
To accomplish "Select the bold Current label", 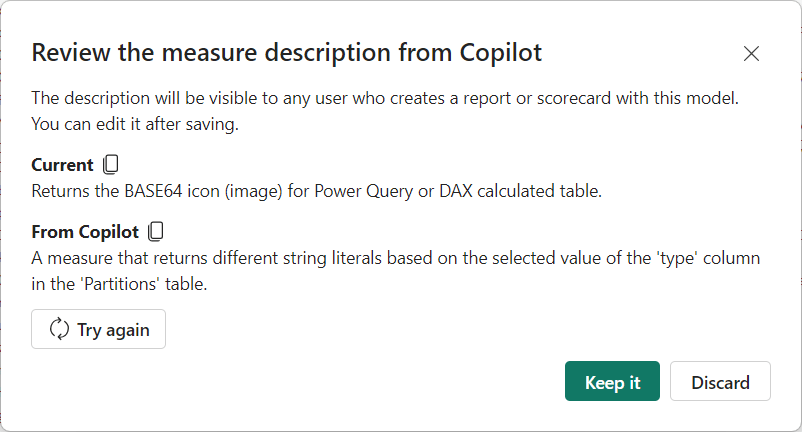I will [x=62, y=165].
